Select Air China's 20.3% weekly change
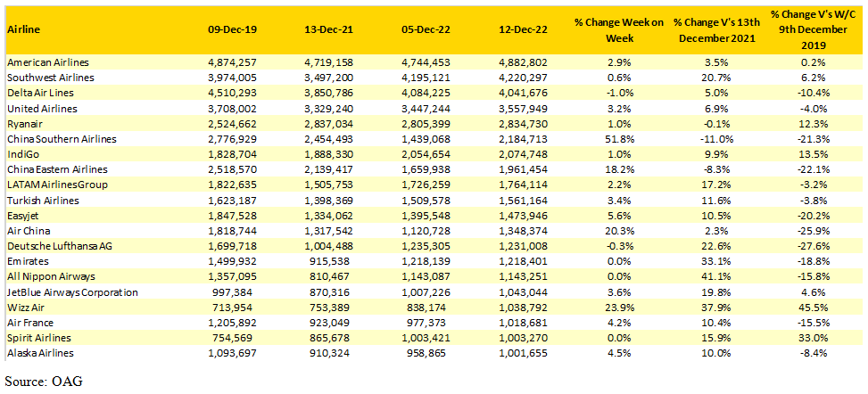The height and width of the screenshot is (394, 868). point(619,230)
